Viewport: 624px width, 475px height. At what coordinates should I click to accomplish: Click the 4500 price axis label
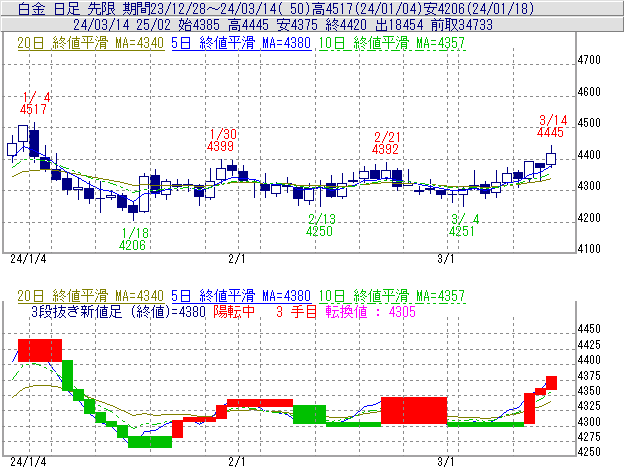pyautogui.click(x=589, y=123)
